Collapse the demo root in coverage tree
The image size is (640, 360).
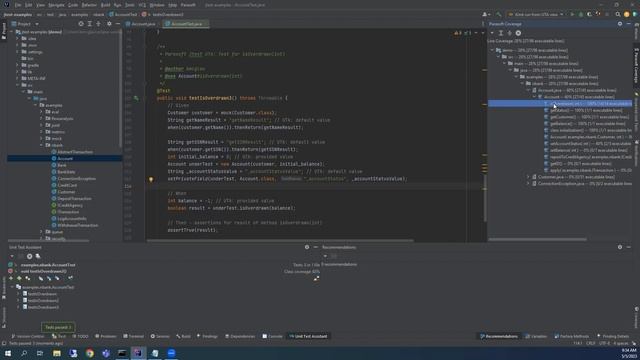tap(493, 50)
